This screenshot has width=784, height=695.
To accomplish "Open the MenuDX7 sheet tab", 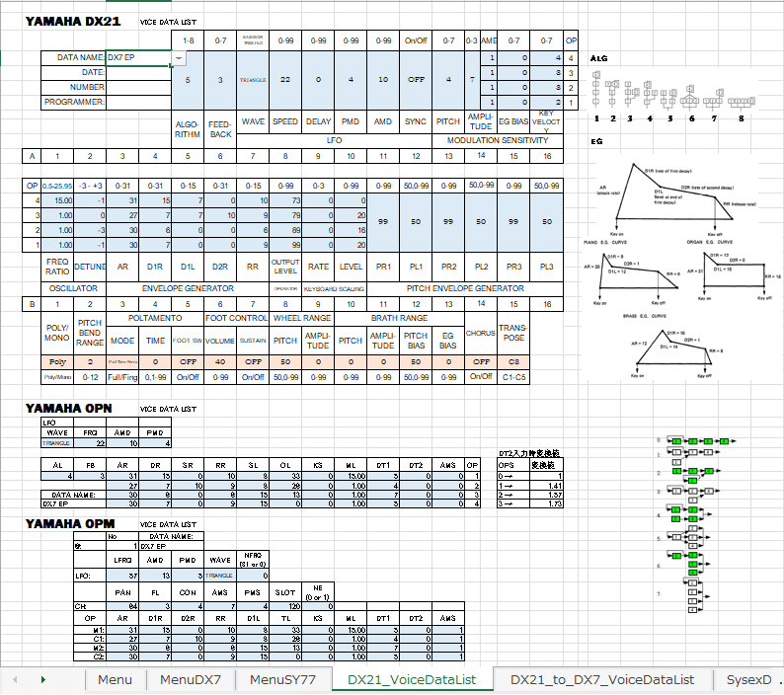I will tap(191, 680).
